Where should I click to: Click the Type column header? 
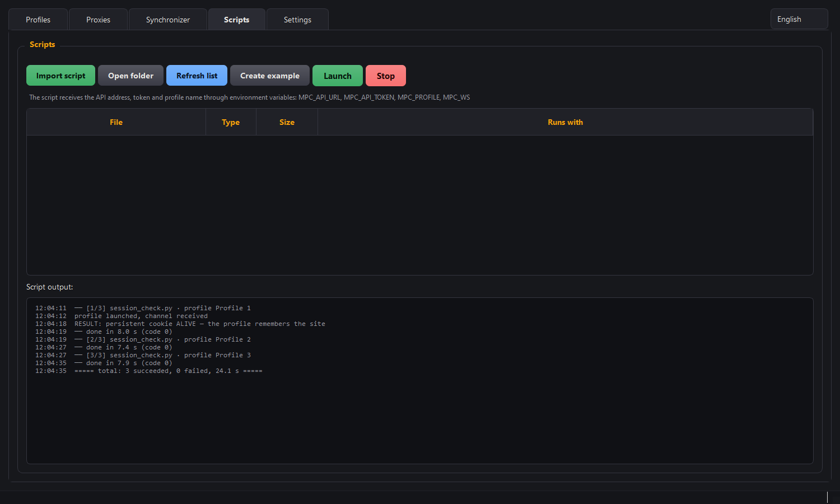pyautogui.click(x=231, y=122)
